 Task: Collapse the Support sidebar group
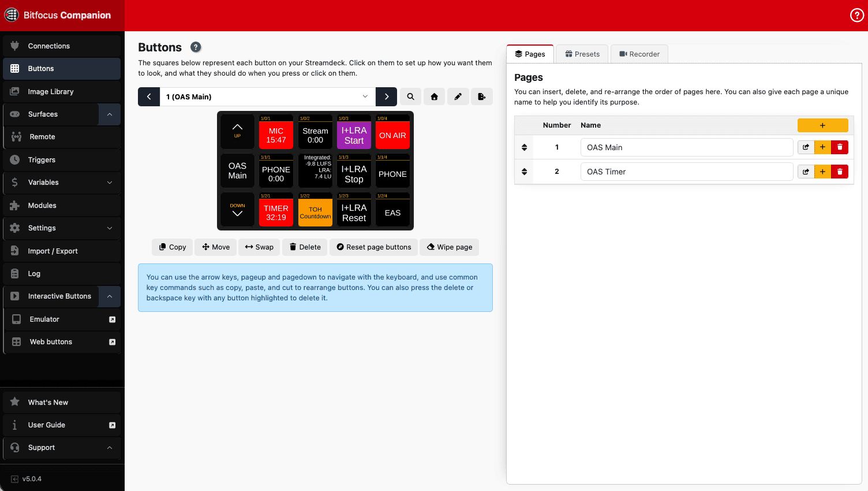(110, 448)
